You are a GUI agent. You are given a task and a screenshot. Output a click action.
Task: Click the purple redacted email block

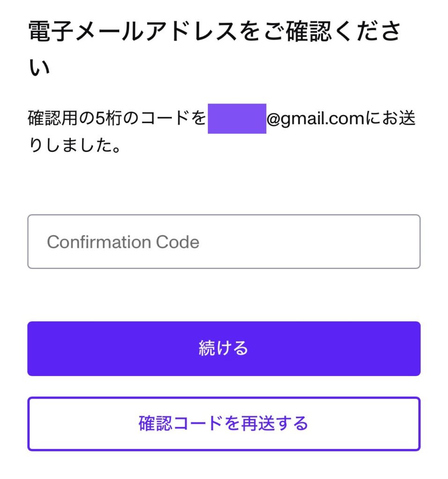tap(237, 119)
